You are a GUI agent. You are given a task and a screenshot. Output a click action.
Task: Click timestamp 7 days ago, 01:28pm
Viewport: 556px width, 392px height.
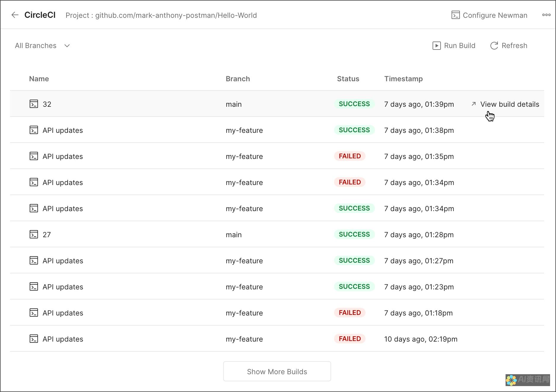click(x=419, y=235)
